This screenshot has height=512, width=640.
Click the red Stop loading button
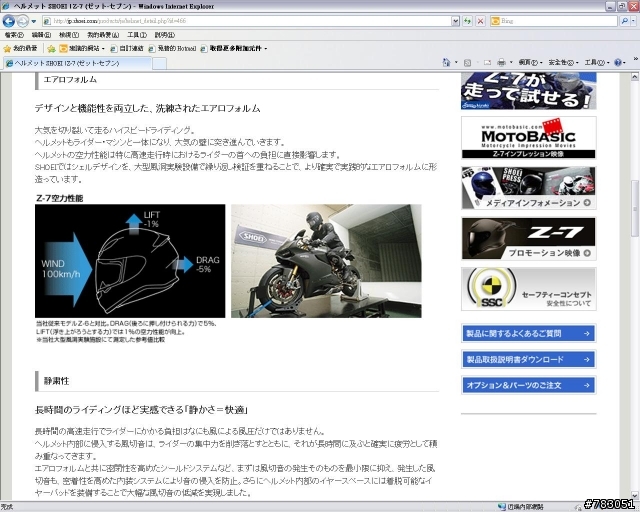pyautogui.click(x=480, y=21)
